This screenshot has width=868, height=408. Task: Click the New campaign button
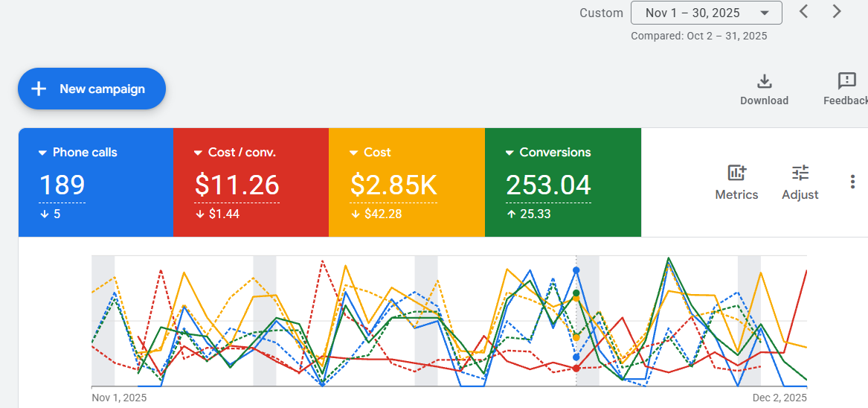[x=91, y=89]
